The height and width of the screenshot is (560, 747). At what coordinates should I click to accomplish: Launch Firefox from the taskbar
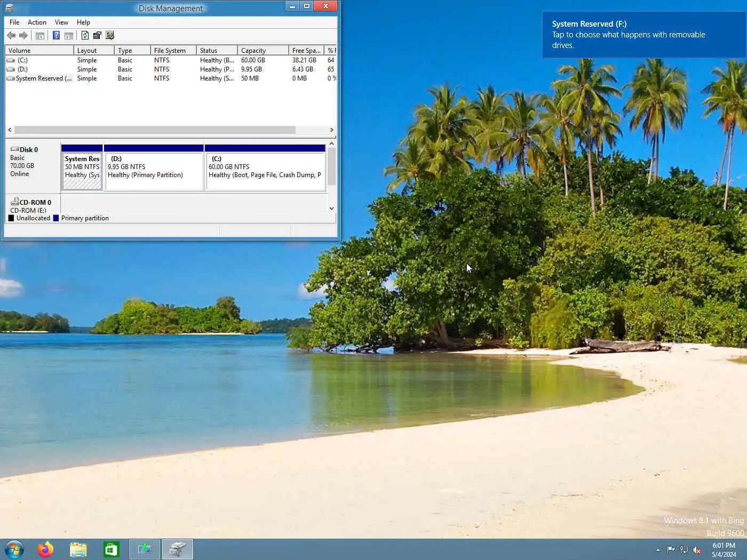click(x=46, y=549)
